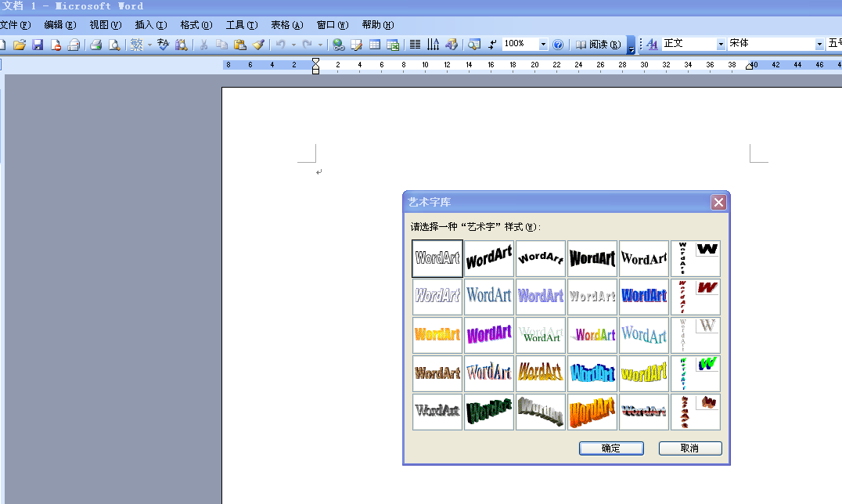Select the plain outlined WordArt style thumbnail
The height and width of the screenshot is (504, 842).
pos(437,258)
